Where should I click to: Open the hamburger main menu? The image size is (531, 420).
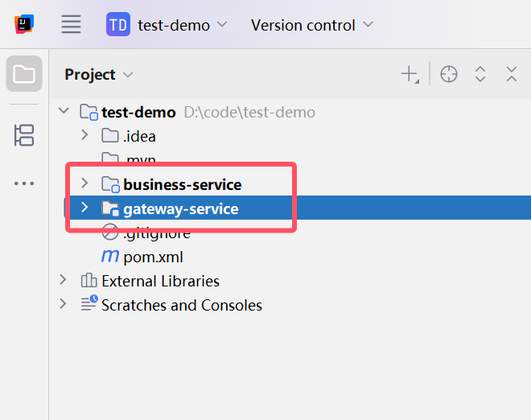pos(72,24)
